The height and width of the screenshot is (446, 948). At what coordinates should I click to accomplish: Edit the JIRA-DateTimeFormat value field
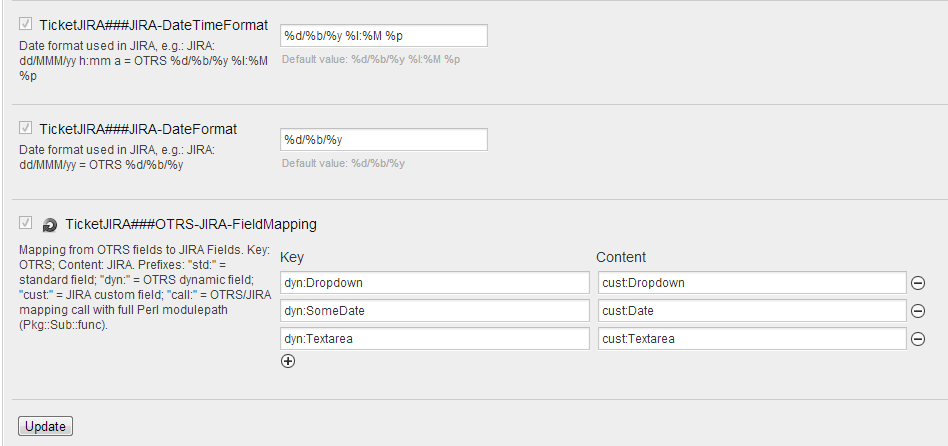pyautogui.click(x=383, y=36)
